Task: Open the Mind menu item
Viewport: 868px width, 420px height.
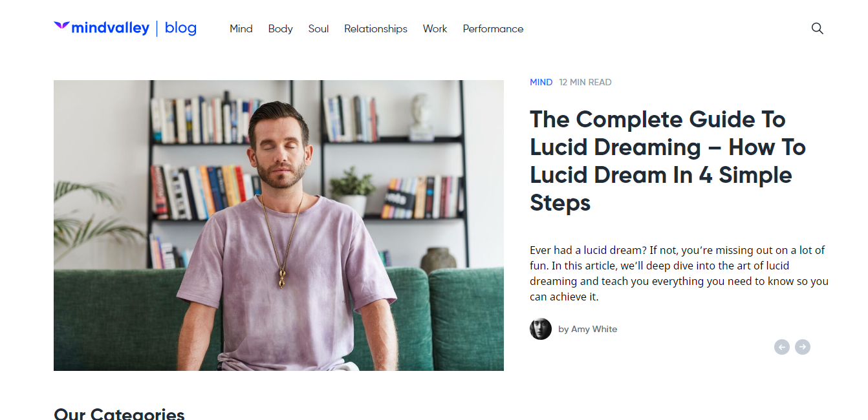Action: pos(241,28)
